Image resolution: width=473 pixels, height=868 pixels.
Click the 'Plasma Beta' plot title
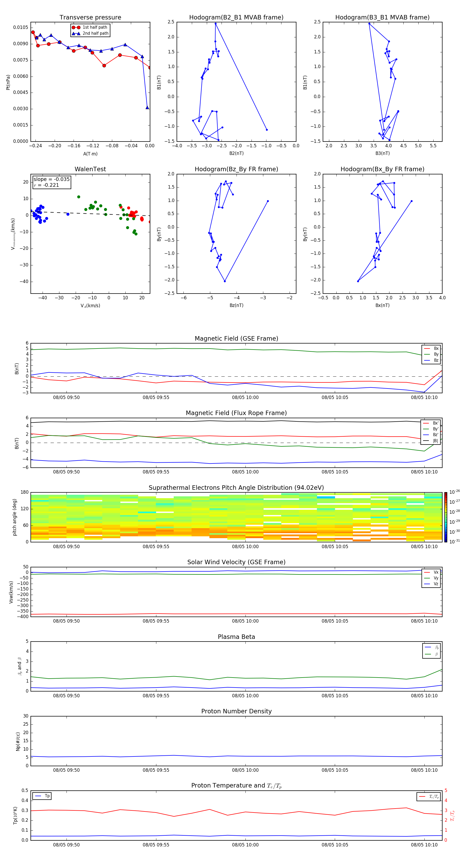click(x=236, y=637)
